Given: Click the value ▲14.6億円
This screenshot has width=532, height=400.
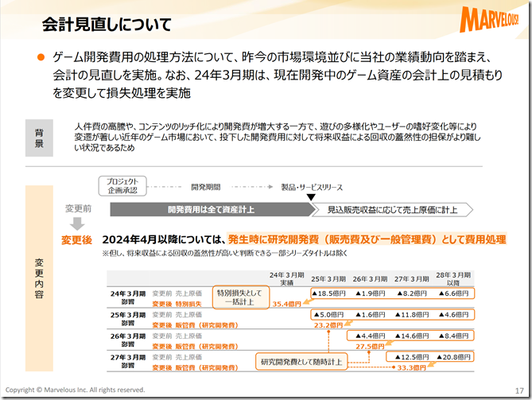Looking at the screenshot, I should pos(412,336).
